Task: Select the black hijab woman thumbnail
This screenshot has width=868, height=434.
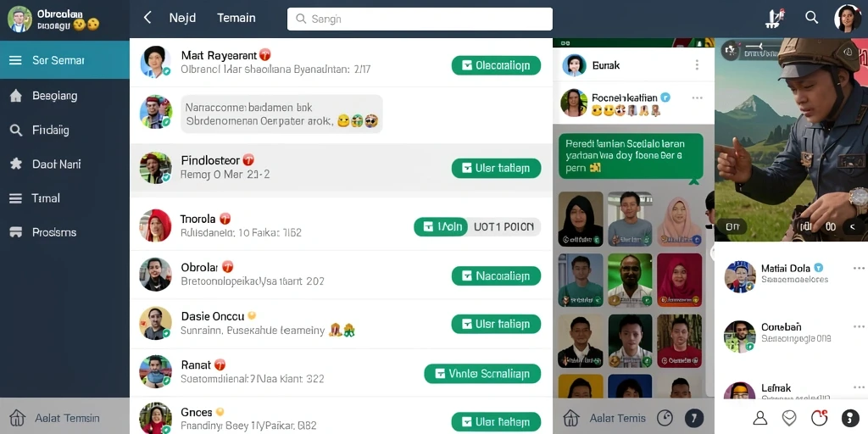Action: 581,220
